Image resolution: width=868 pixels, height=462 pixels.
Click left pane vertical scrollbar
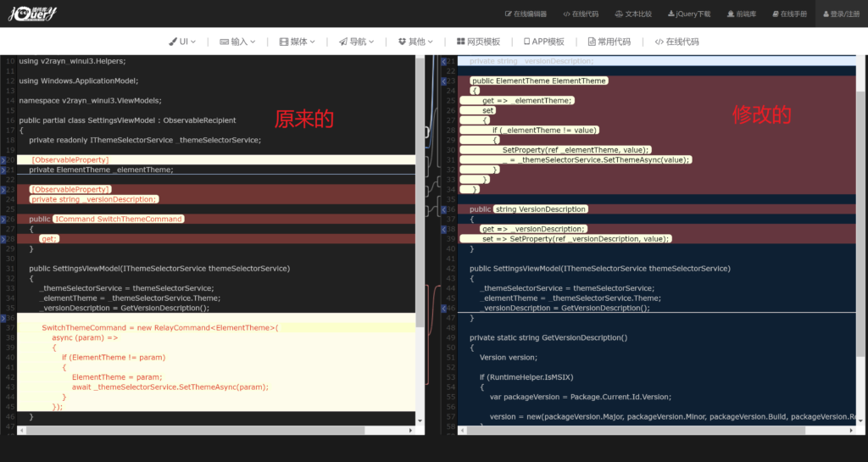420,192
